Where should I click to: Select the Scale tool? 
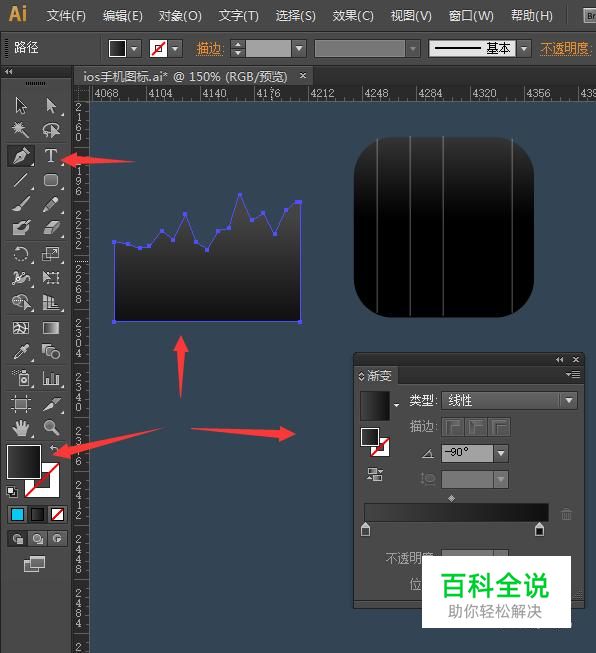pos(51,254)
